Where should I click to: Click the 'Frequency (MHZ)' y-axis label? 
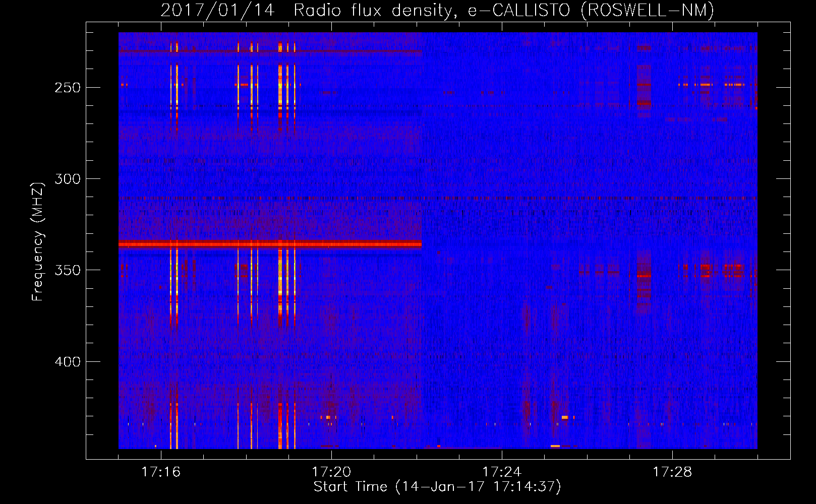click(x=38, y=242)
